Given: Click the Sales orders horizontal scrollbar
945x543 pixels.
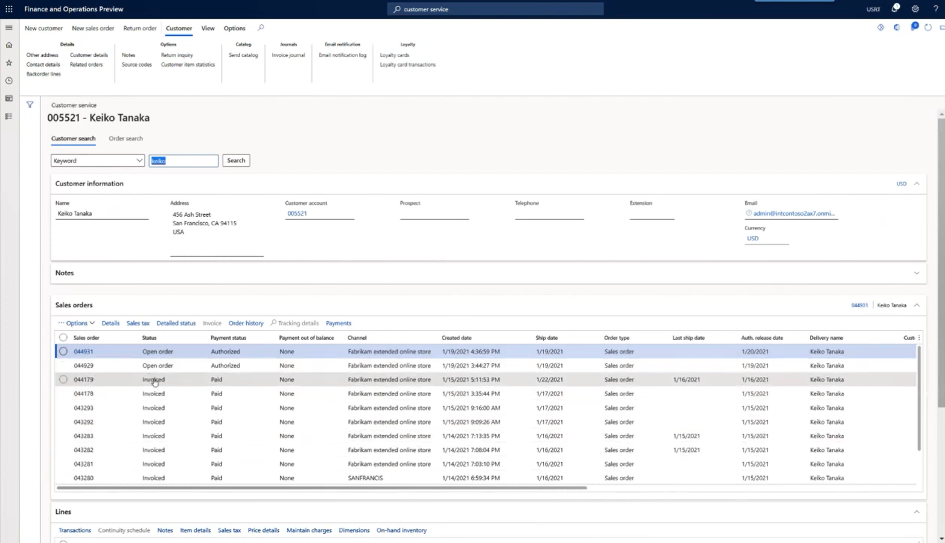Looking at the screenshot, I should click(322, 487).
